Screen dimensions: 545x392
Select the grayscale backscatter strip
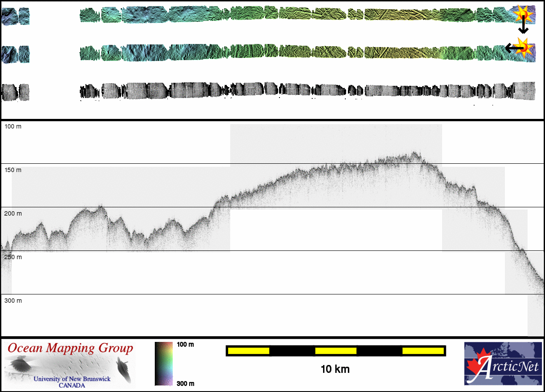(x=305, y=91)
